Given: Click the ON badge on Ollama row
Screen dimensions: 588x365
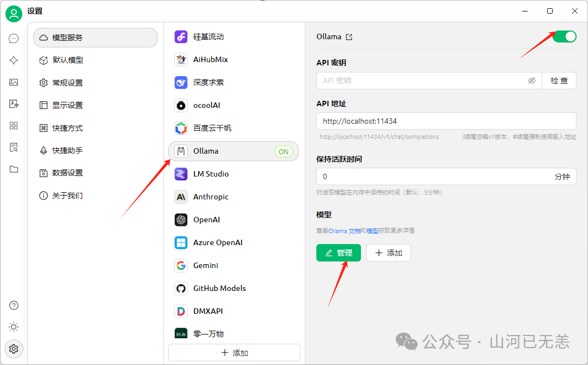Looking at the screenshot, I should (x=284, y=151).
